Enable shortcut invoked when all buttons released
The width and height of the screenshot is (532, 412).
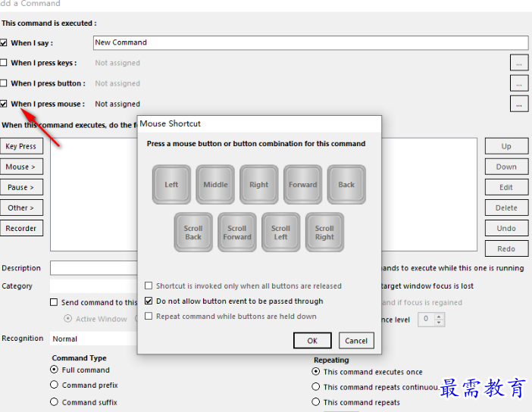pyautogui.click(x=149, y=286)
